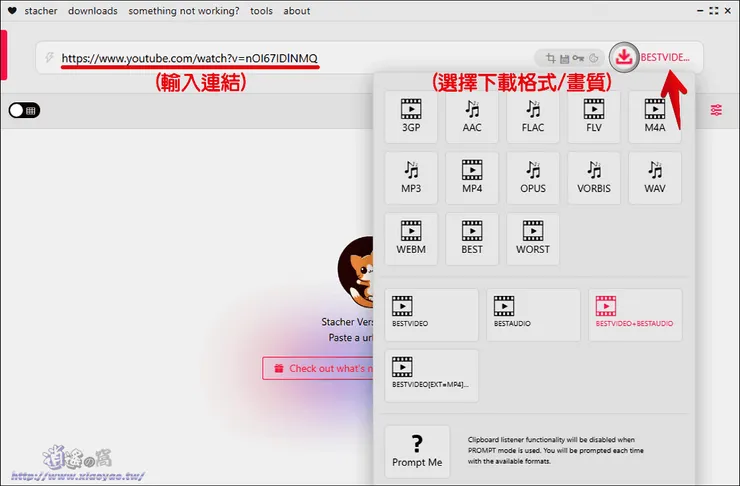Select the WORST quality tile
Viewport: 740px width, 486px height.
click(x=533, y=239)
